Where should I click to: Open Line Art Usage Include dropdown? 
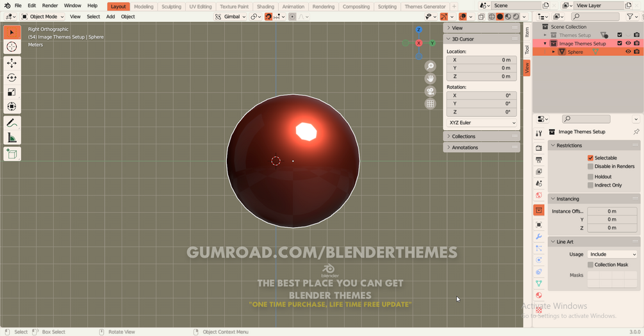coord(612,255)
